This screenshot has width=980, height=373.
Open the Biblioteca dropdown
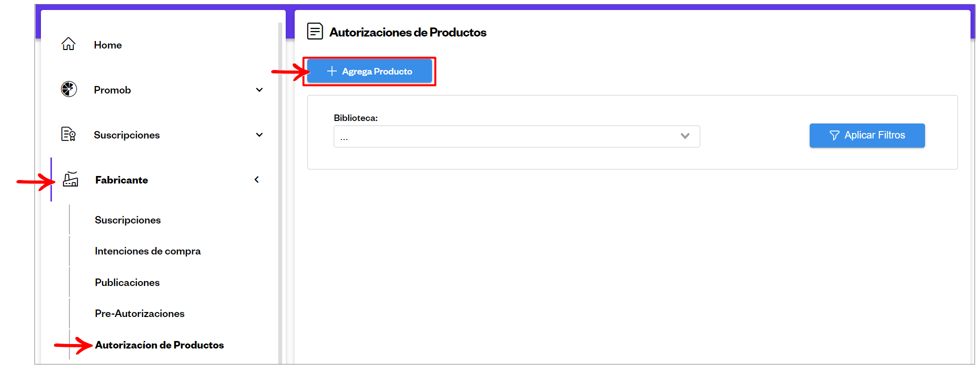516,136
